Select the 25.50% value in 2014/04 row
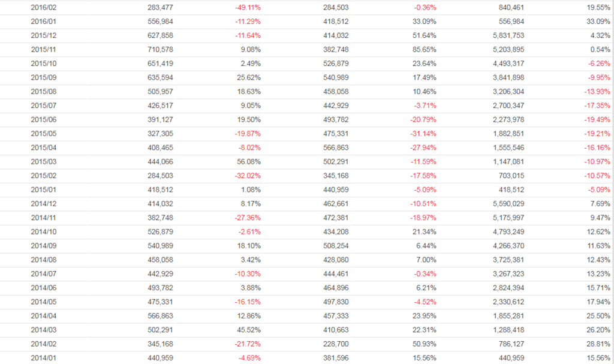The width and height of the screenshot is (614, 364). pos(598,315)
